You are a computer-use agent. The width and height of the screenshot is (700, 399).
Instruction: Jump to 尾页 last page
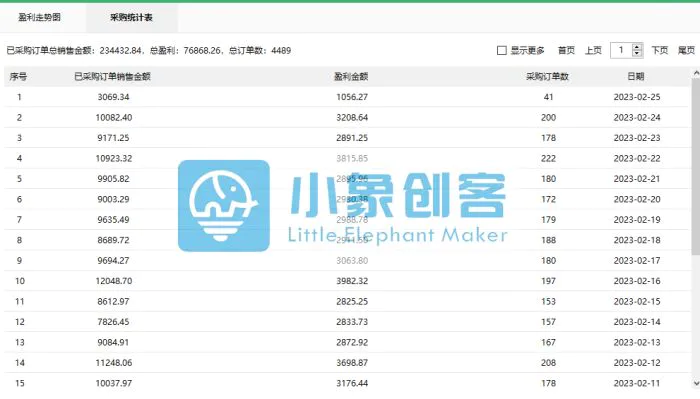coord(686,50)
